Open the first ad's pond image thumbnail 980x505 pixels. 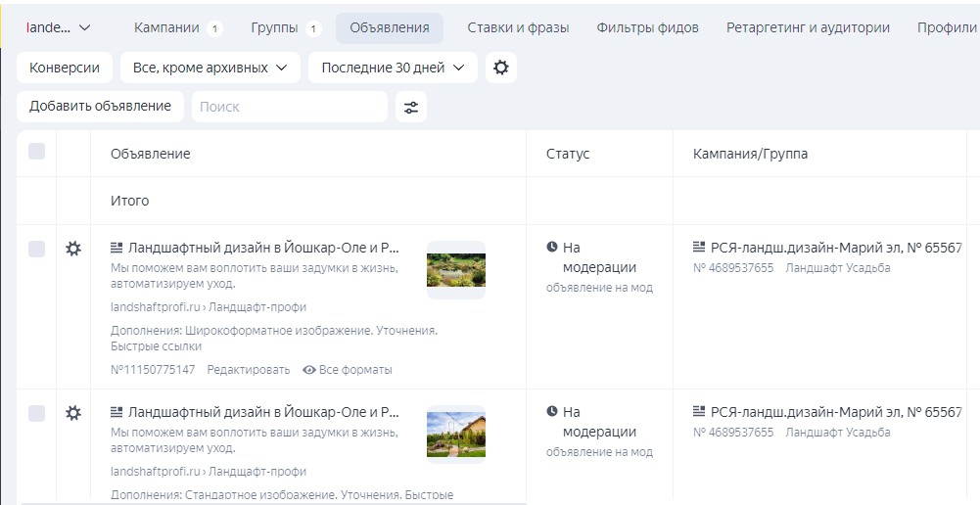[x=455, y=270]
